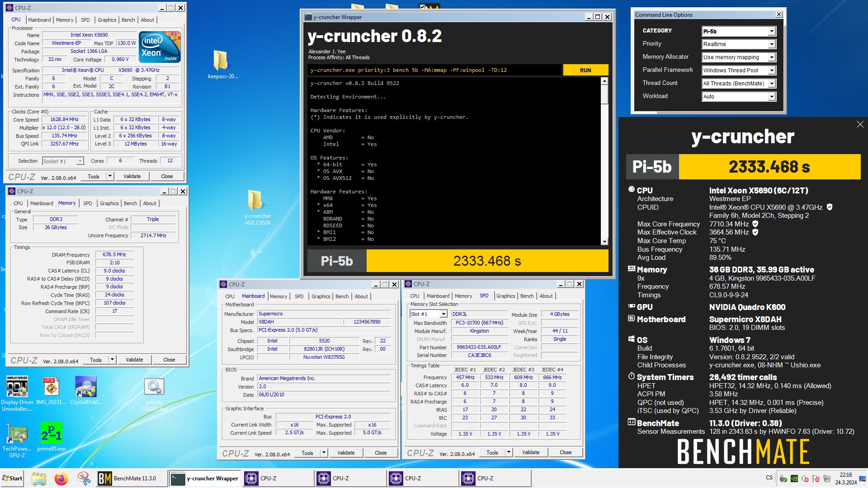Viewport: 868px width, 488px height.
Task: Open Mainboard tab in CPU-Z SPD window
Action: pyautogui.click(x=438, y=296)
